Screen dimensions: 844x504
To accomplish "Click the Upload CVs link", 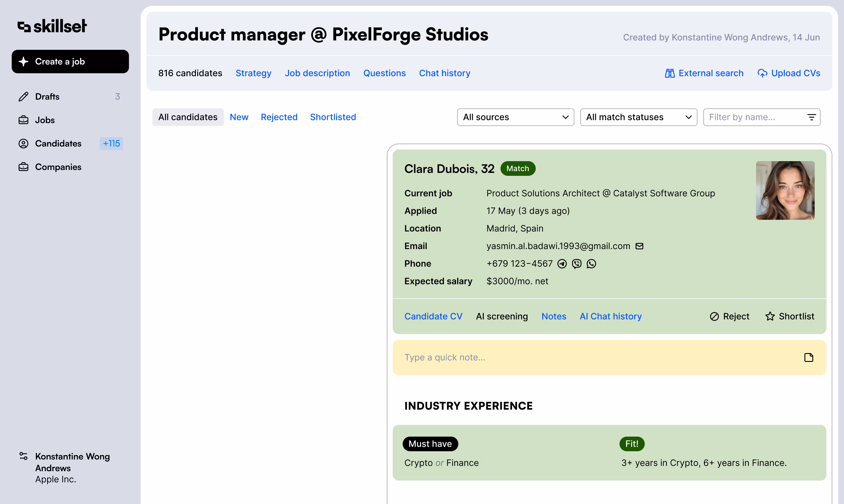I will (789, 73).
